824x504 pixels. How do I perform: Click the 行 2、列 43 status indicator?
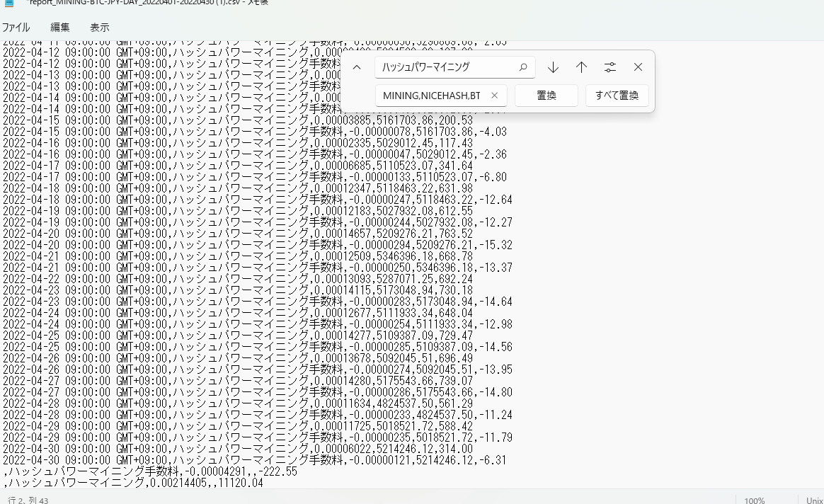coord(28,500)
